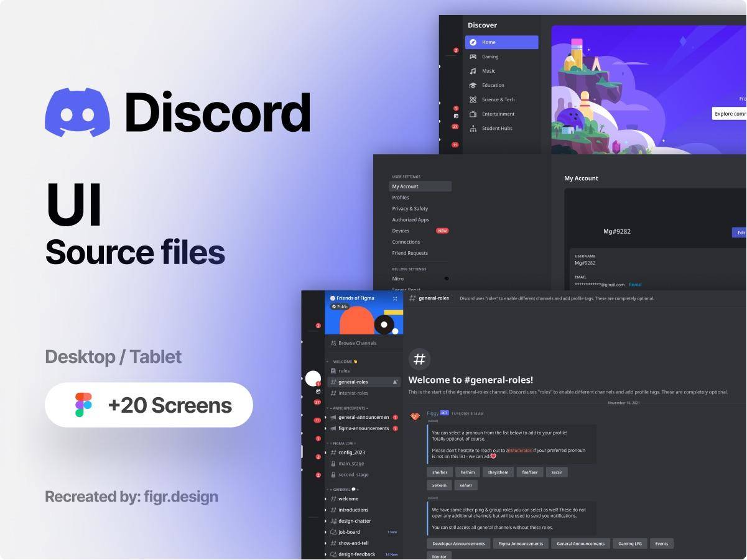
Task: Select the she/her pronoun role
Action: pos(440,472)
